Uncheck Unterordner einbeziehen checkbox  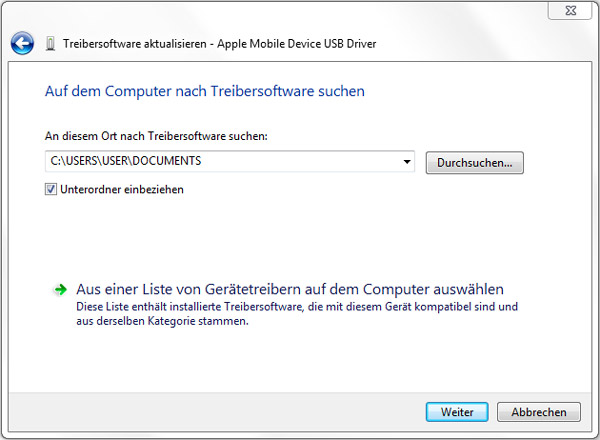point(51,189)
